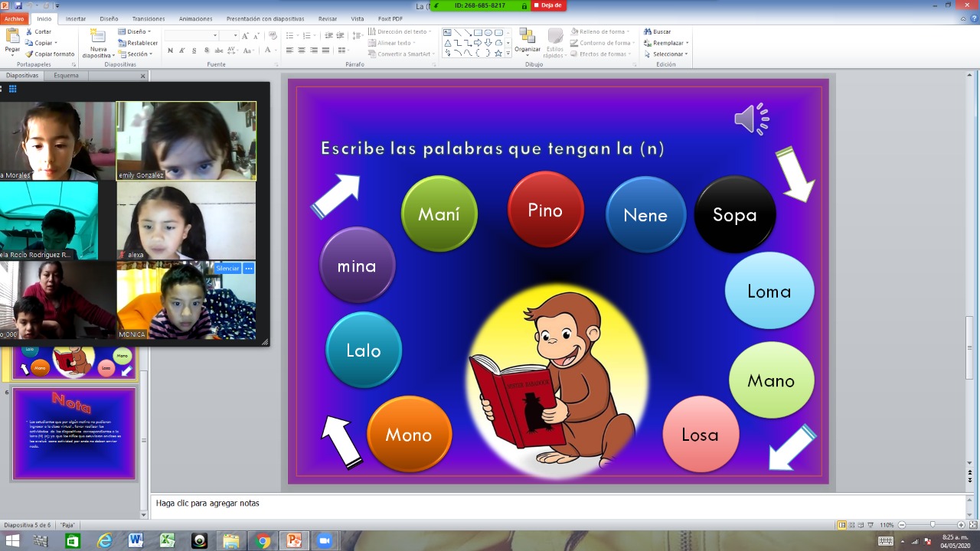Image resolution: width=980 pixels, height=551 pixels.
Task: Click the Pegar paste icon
Action: (x=12, y=36)
